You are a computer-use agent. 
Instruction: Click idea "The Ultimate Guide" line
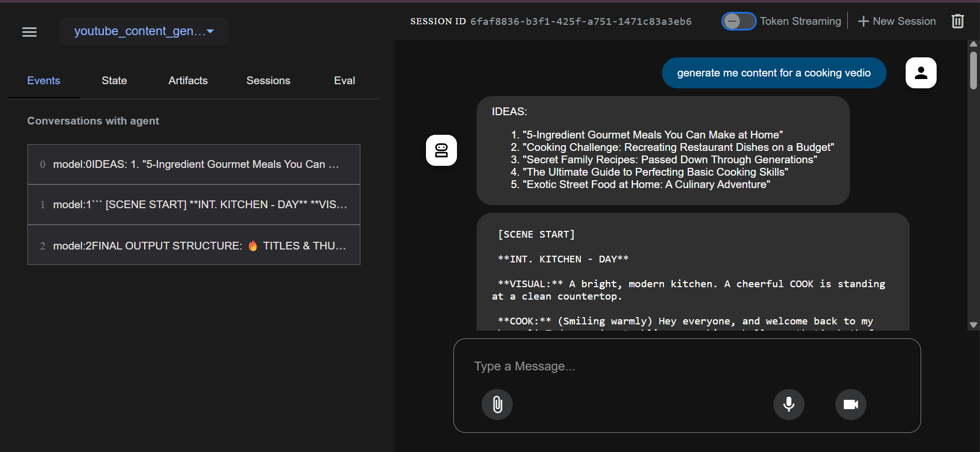click(x=655, y=172)
